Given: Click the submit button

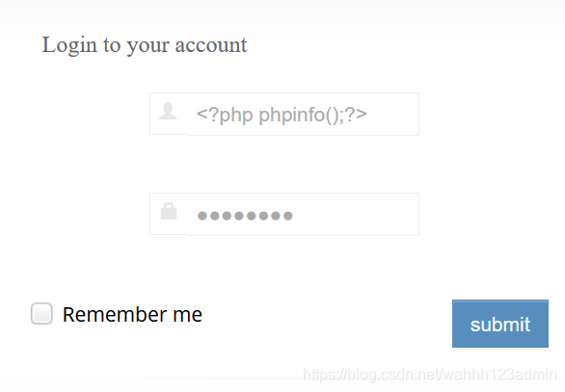Looking at the screenshot, I should click(500, 324).
